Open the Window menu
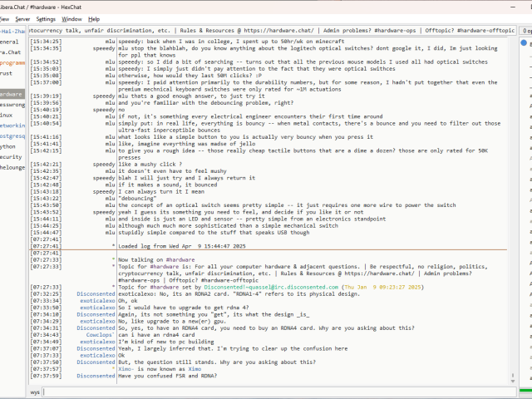 coord(72,18)
